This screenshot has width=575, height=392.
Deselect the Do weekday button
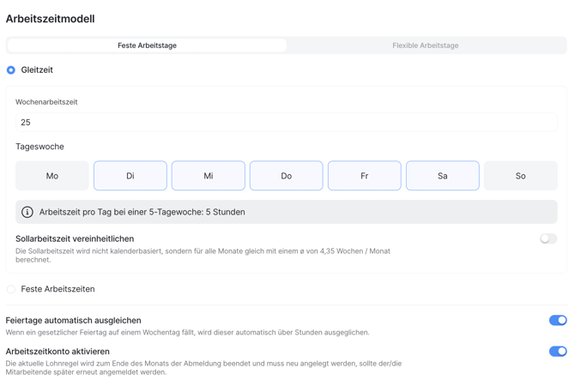tap(287, 176)
